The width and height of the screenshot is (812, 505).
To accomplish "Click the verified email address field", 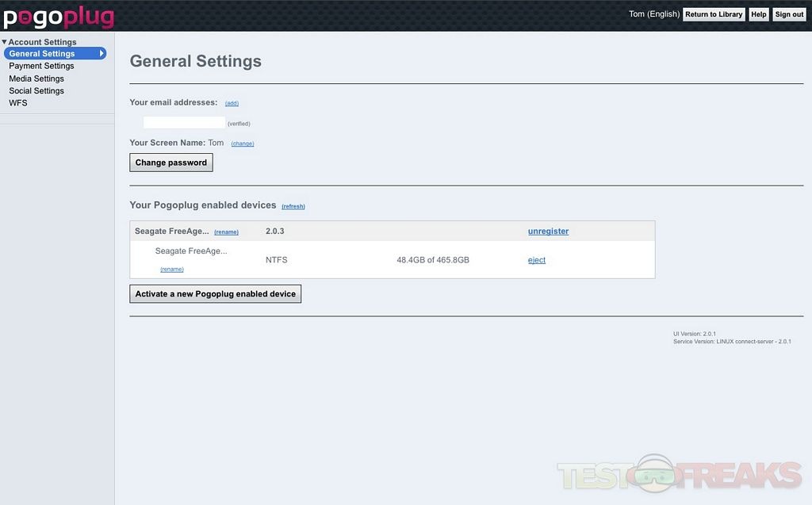I will pyautogui.click(x=184, y=123).
